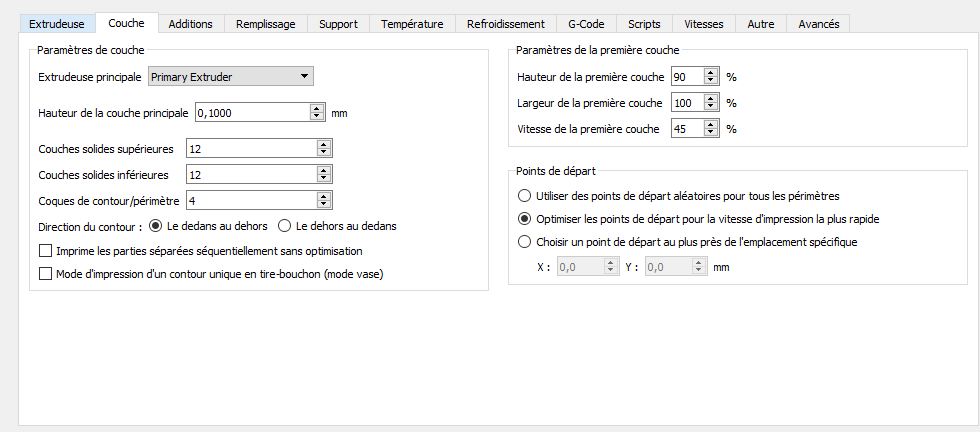Select random start points for all perimeters

tap(524, 195)
